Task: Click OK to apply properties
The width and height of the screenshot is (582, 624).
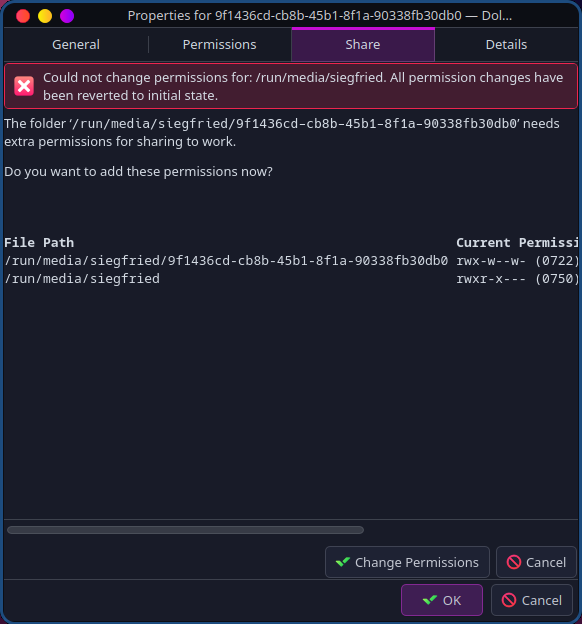Action: point(442,600)
